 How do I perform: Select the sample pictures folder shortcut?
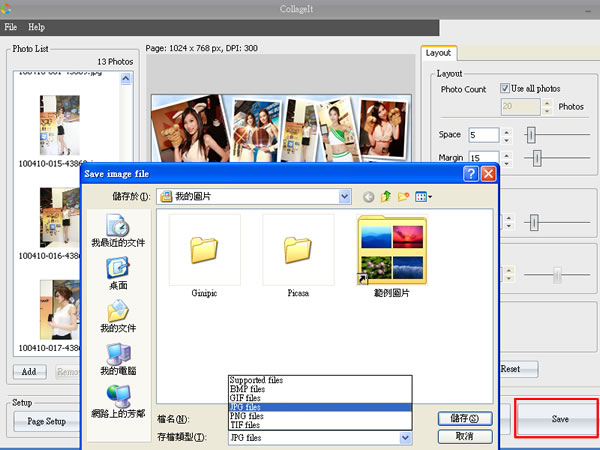[391, 256]
